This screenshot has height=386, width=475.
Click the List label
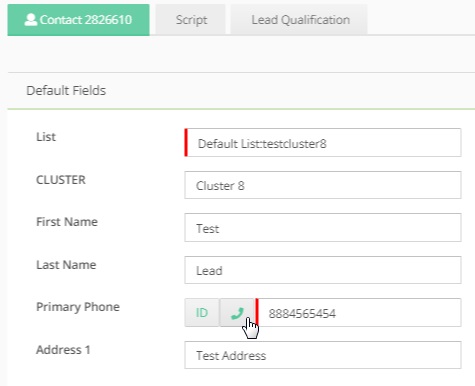click(46, 137)
